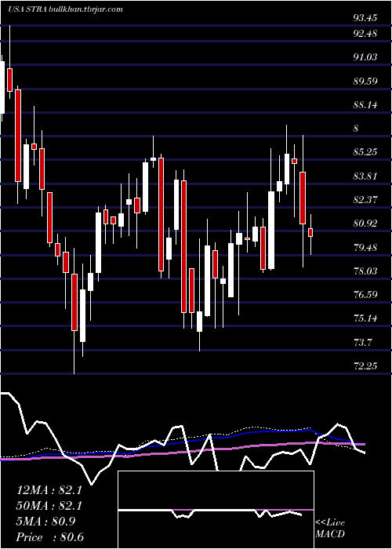This screenshot has height=549, width=392.
Task: Click the 76.59 price axis label
Action: pyautogui.click(x=365, y=295)
